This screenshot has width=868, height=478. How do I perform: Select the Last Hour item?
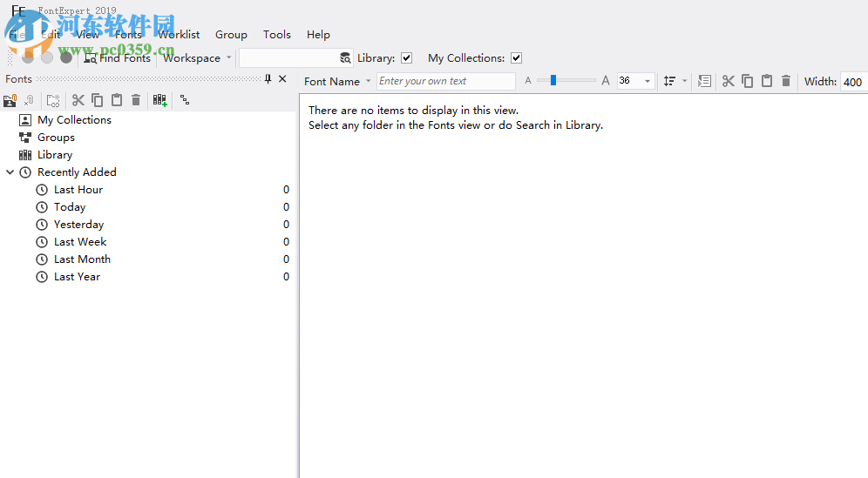pyautogui.click(x=78, y=190)
